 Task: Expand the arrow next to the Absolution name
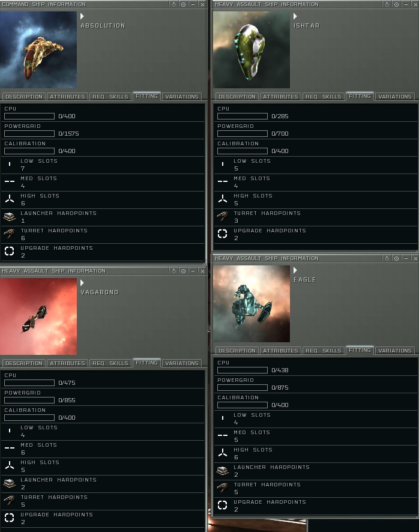pos(82,16)
